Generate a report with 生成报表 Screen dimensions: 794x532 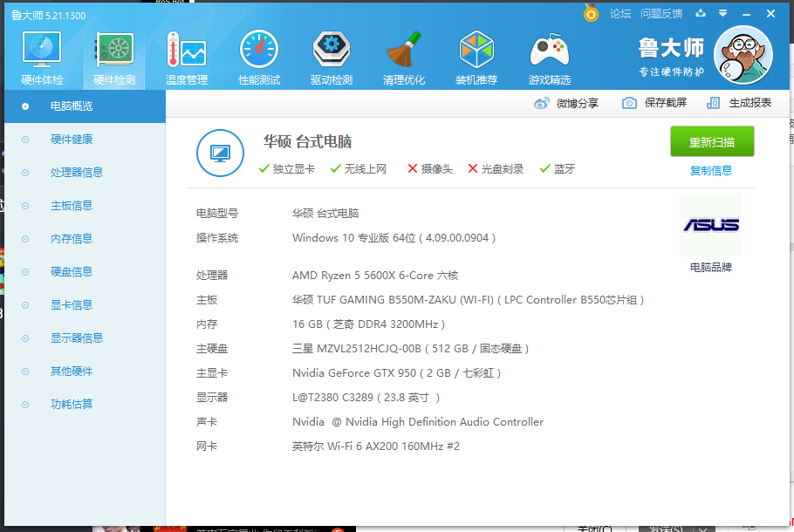pos(739,103)
